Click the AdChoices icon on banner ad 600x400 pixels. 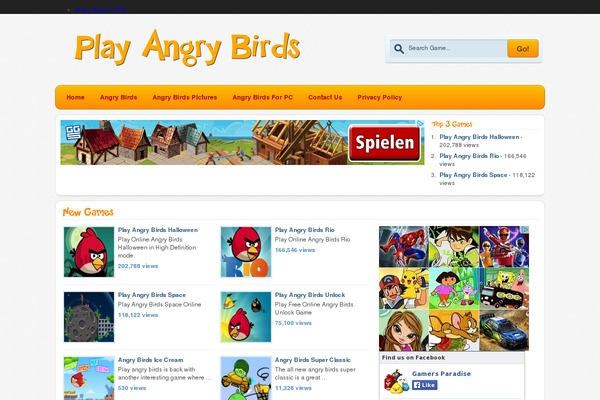[420, 124]
